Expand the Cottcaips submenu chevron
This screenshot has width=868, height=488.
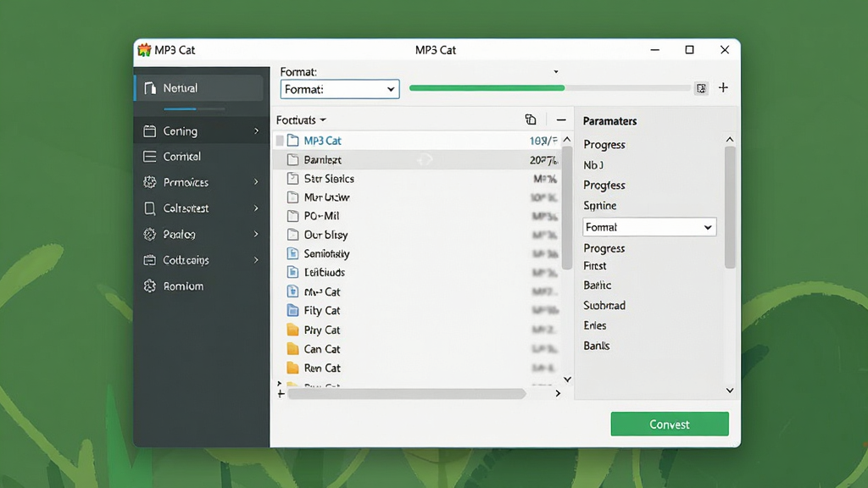tap(256, 260)
